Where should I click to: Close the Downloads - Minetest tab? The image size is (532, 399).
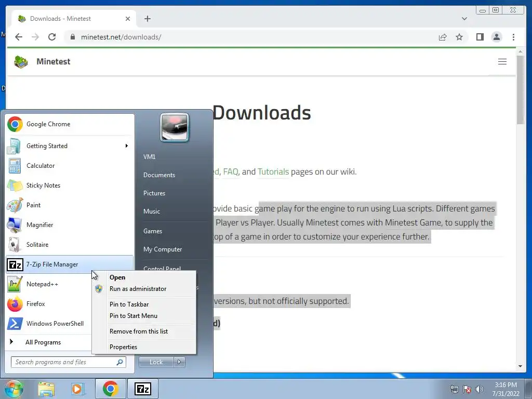click(128, 19)
